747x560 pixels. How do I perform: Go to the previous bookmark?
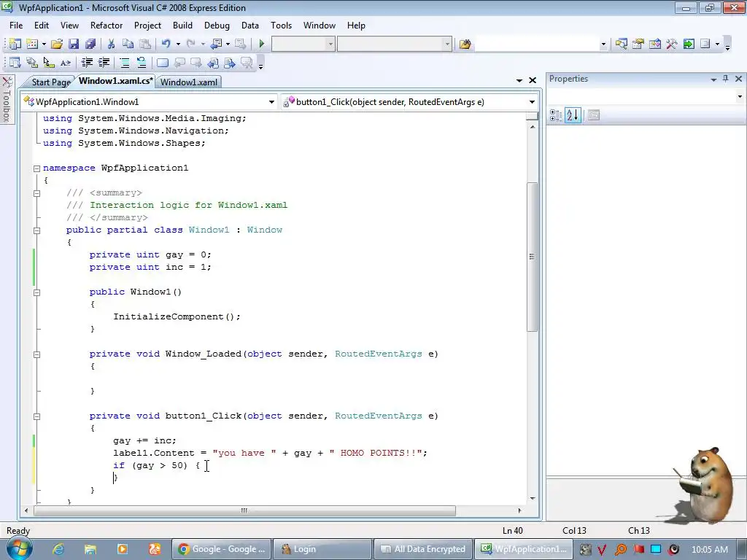(x=179, y=63)
